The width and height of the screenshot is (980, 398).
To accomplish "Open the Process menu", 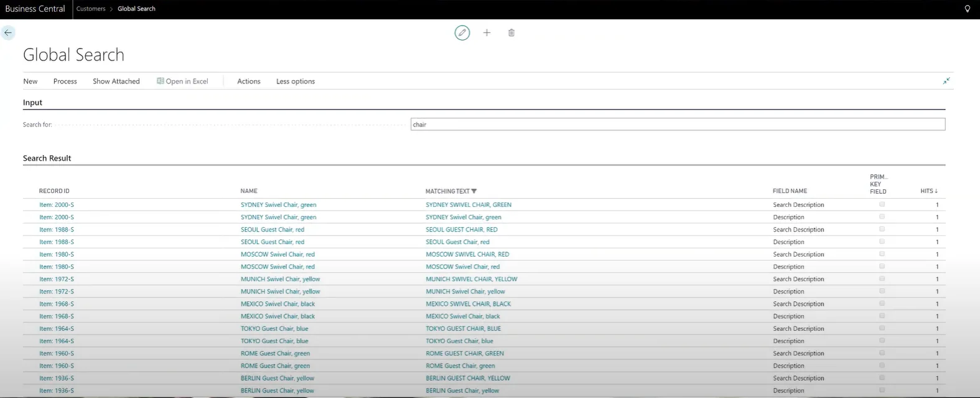I will point(65,81).
